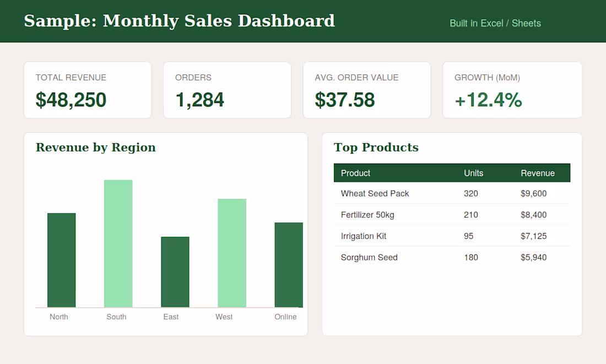Click the North region bar

pos(62,260)
